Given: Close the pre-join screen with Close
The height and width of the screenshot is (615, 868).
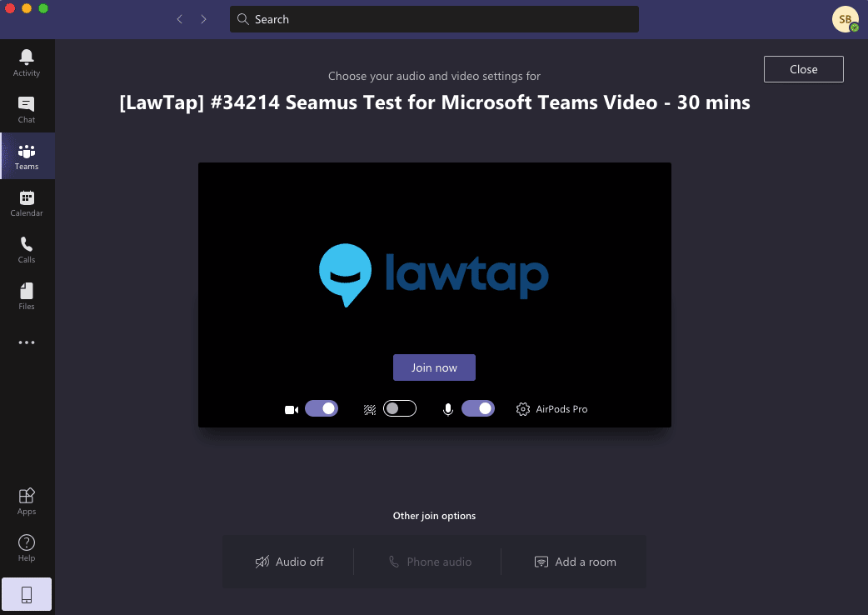Looking at the screenshot, I should point(803,69).
